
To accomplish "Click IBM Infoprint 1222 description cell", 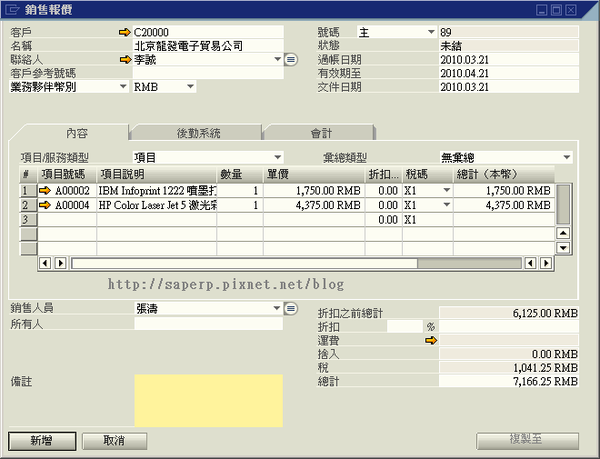I will (157, 190).
